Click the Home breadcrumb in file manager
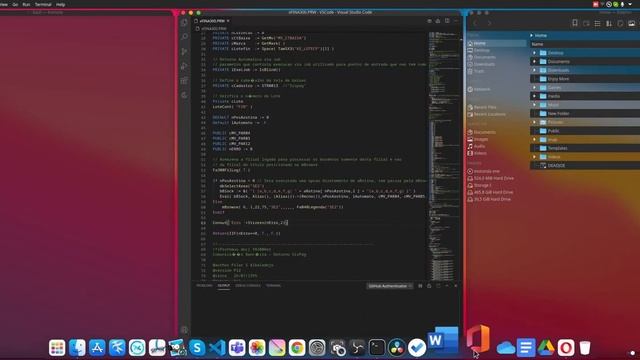The image size is (640, 360). pos(541,36)
